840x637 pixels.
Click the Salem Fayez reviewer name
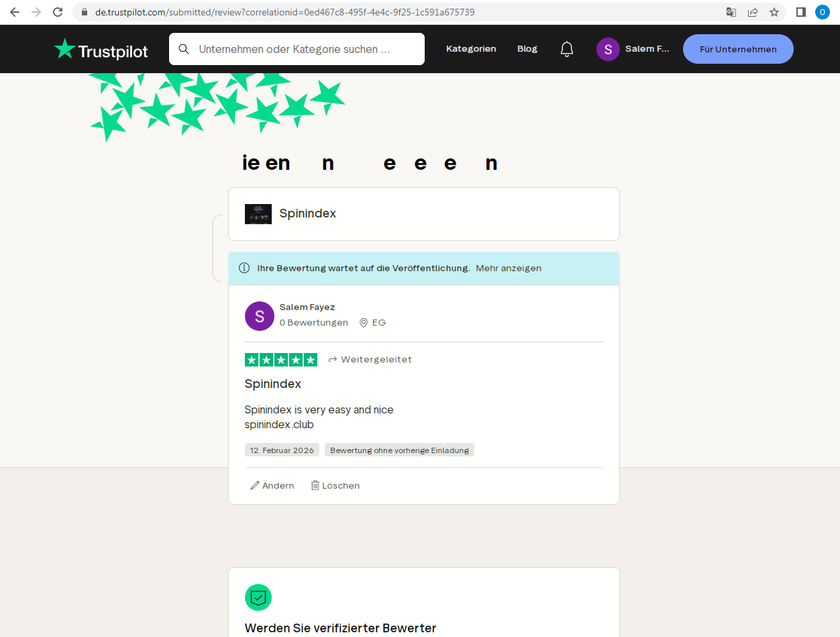307,307
